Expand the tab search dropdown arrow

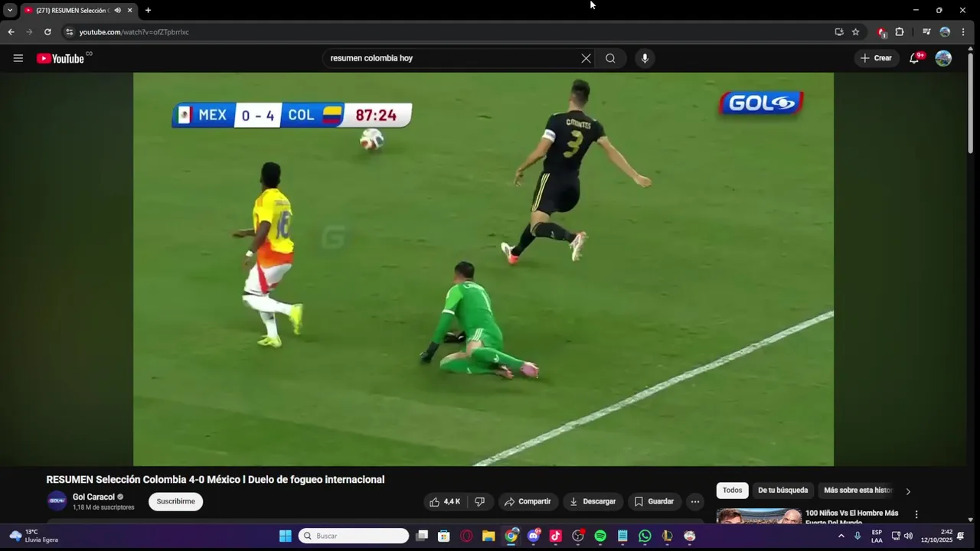tap(10, 10)
